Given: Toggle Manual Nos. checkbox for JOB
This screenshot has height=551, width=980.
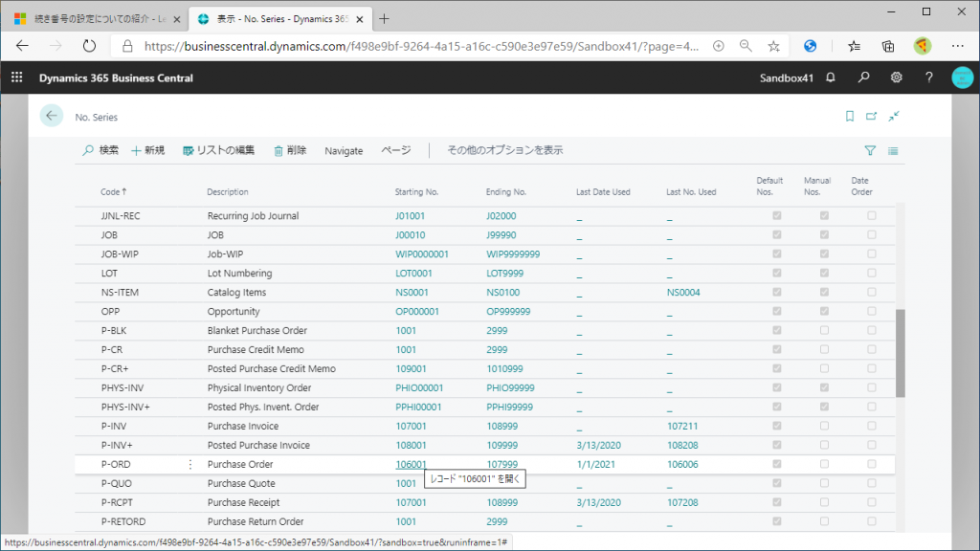Looking at the screenshot, I should pos(824,235).
